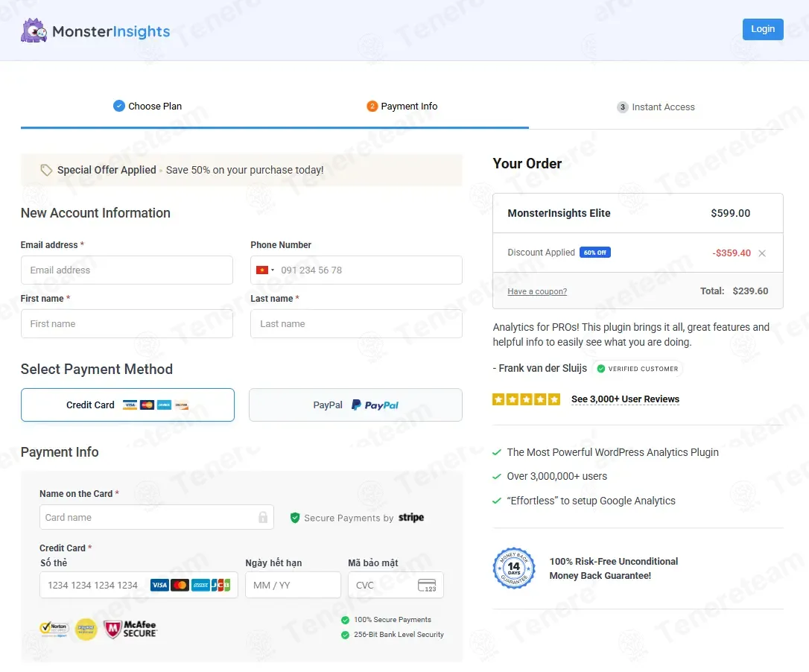
Task: Choose Credit Card payment method
Action: click(127, 405)
